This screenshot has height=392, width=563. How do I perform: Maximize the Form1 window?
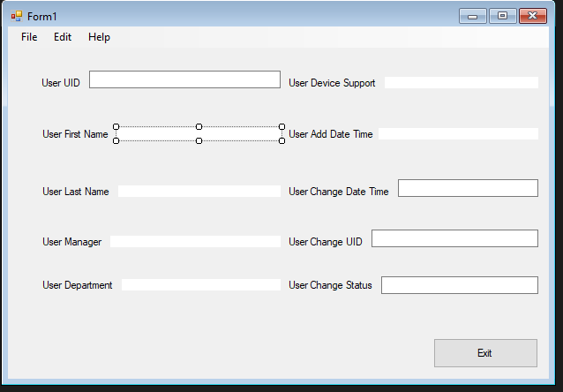pos(503,16)
